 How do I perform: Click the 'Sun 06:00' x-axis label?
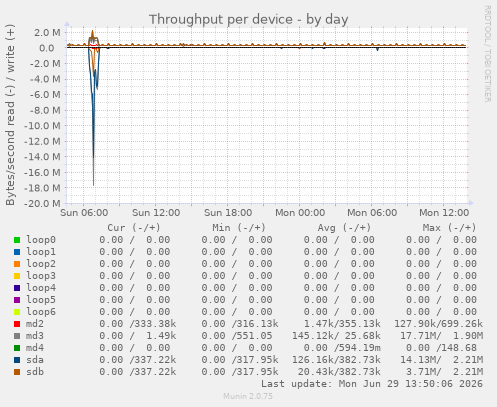tap(84, 213)
